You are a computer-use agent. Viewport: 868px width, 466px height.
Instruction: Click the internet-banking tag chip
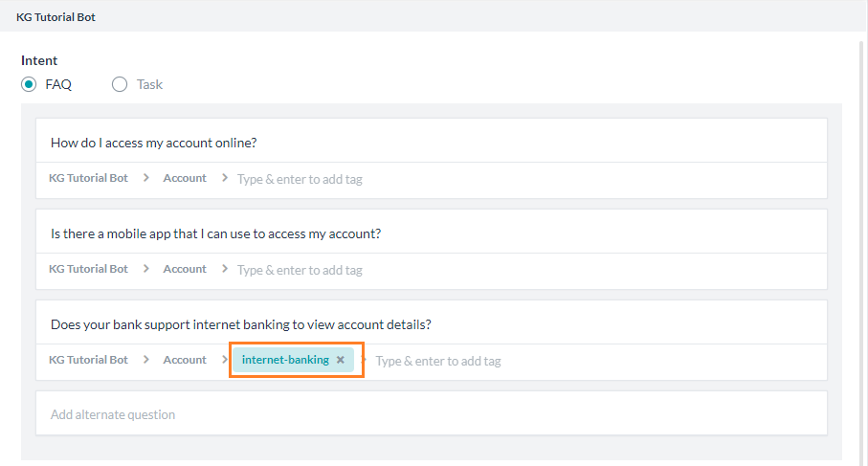(x=285, y=360)
